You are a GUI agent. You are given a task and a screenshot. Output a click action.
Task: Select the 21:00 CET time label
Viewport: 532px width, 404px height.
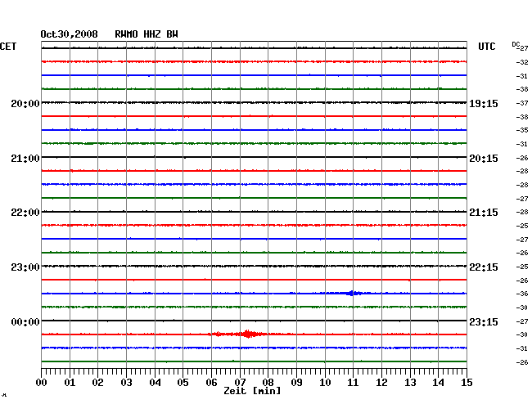pos(25,159)
